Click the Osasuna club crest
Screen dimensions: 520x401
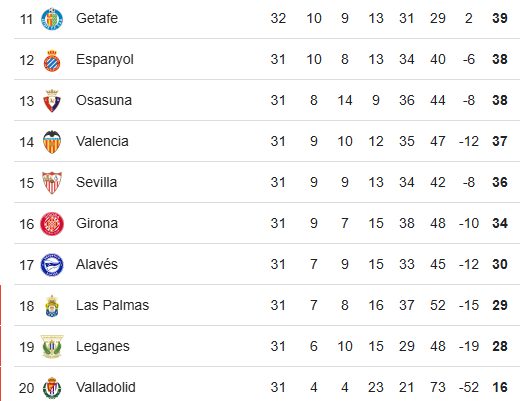pyautogui.click(x=52, y=101)
